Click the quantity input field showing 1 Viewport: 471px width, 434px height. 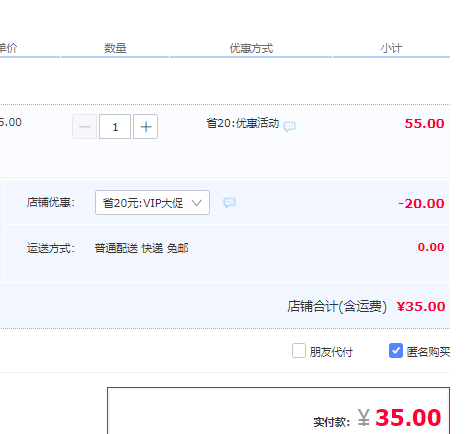(x=115, y=127)
